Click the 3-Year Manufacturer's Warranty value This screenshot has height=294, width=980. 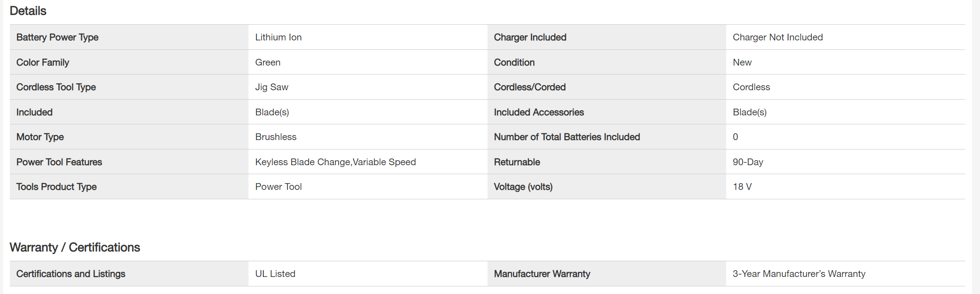point(799,274)
